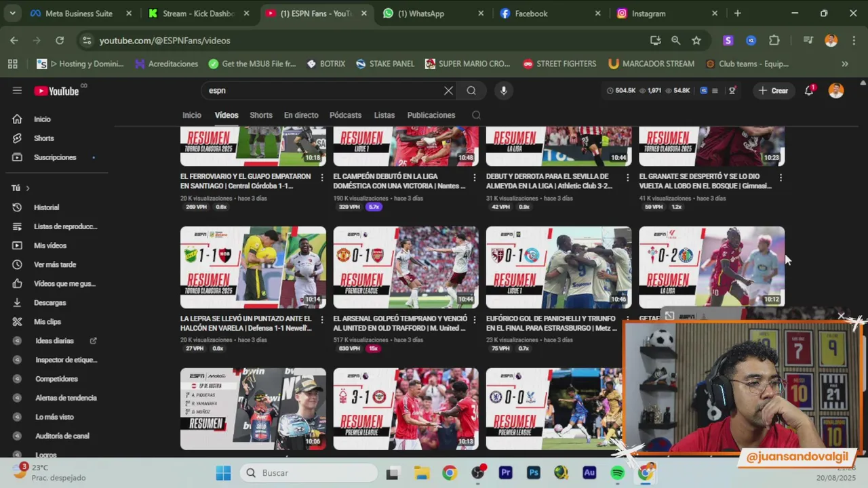Open Adobe Premiere Pro from the taskbar
This screenshot has width=868, height=488.
coord(505,473)
